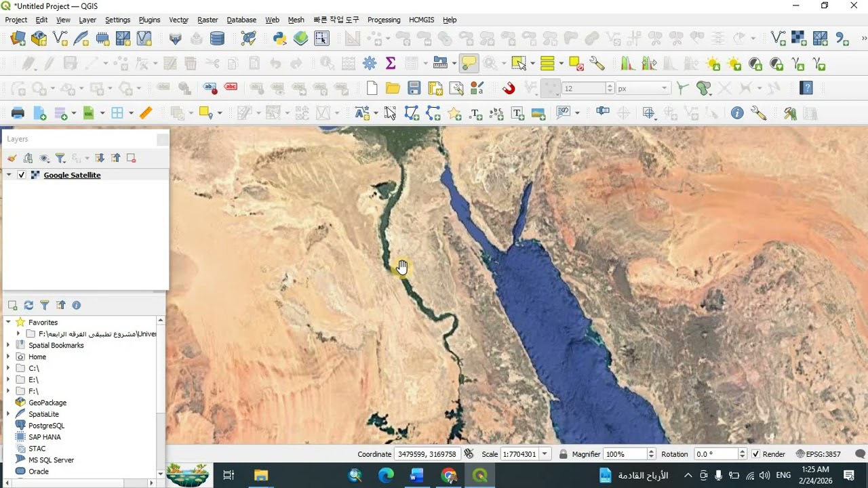Add a picture annotation tool
868x488 pixels.
click(x=538, y=113)
